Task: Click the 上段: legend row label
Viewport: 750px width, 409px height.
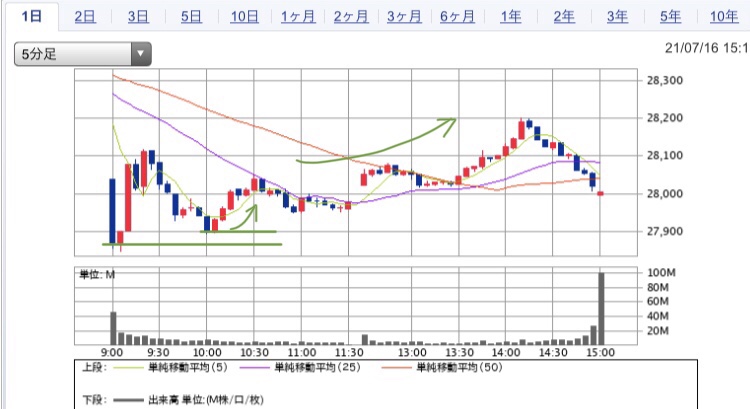Action: point(95,367)
